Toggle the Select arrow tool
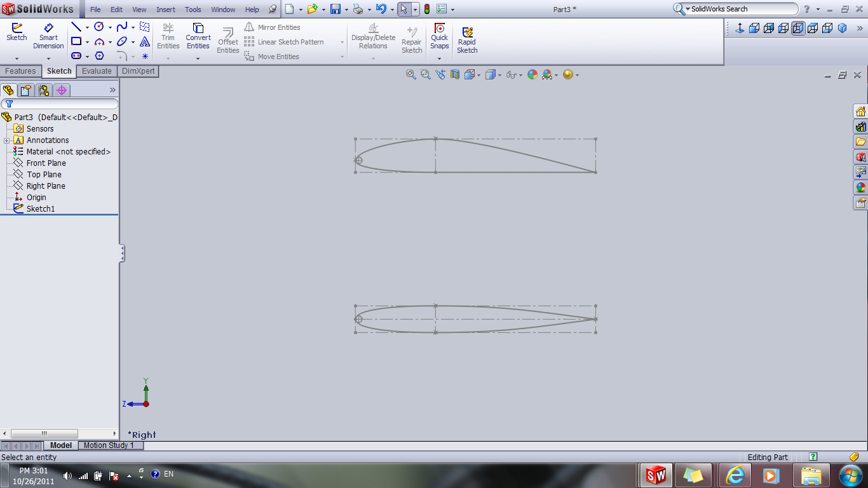 click(x=404, y=9)
